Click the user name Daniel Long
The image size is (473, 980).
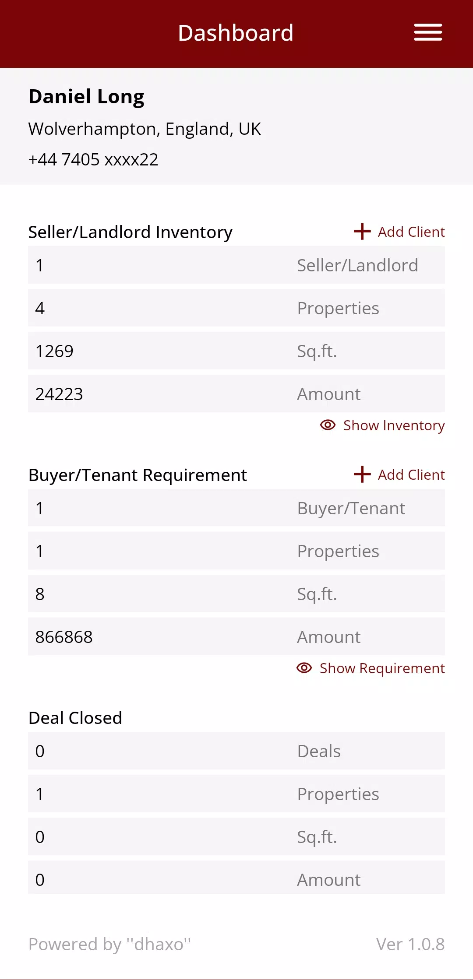(x=86, y=97)
